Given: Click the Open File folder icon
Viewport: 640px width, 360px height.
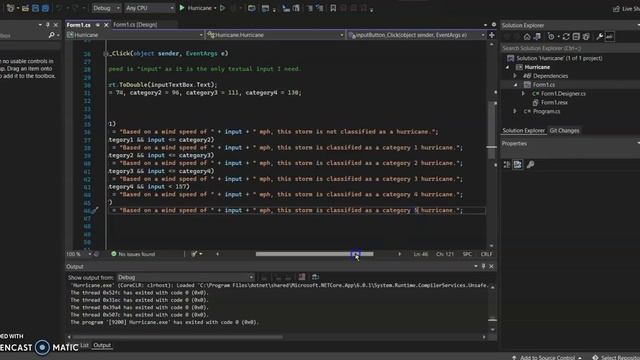Looking at the screenshot, I should [x=25, y=8].
